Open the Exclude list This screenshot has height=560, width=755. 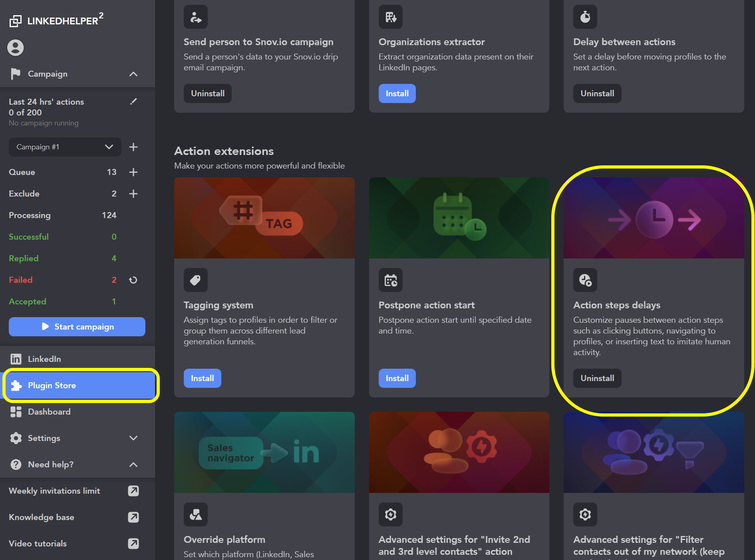(x=62, y=194)
